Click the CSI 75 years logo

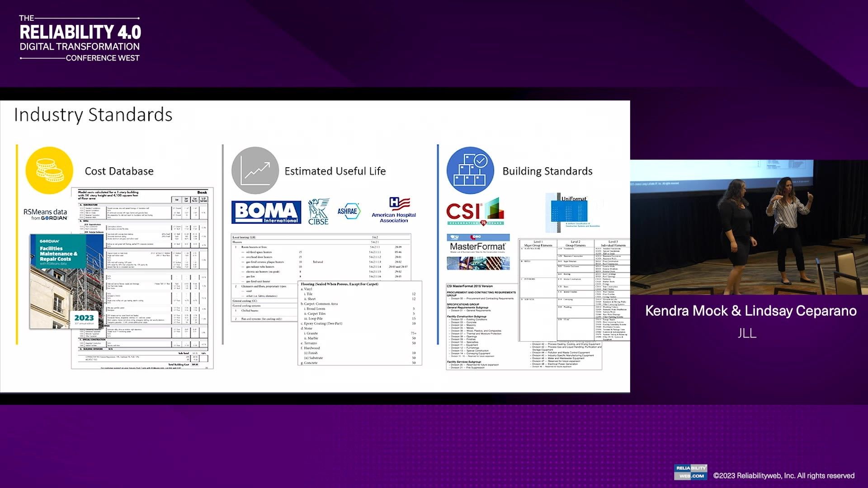pyautogui.click(x=475, y=211)
